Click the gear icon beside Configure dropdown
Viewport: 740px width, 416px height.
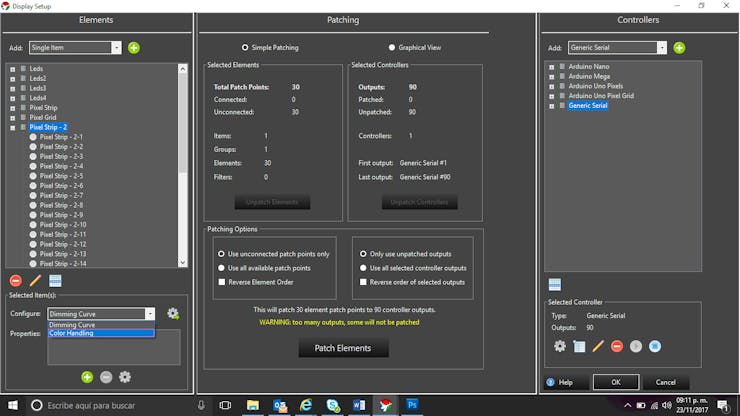[x=173, y=314]
